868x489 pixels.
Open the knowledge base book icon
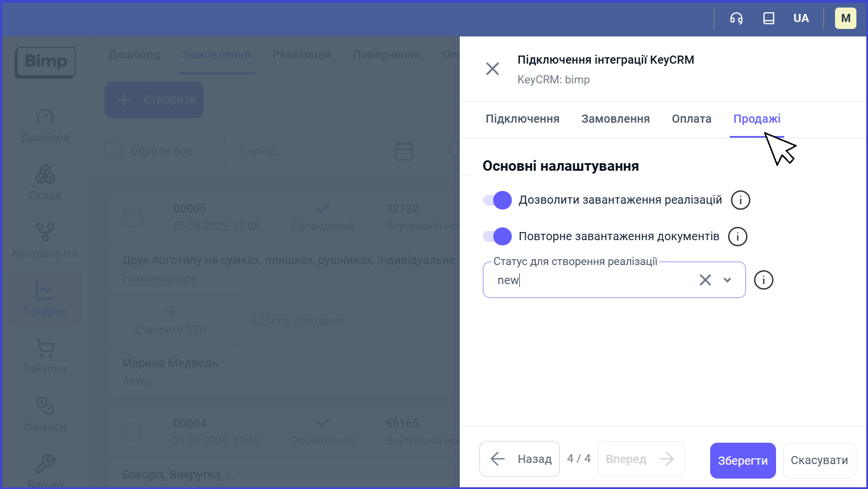click(769, 19)
